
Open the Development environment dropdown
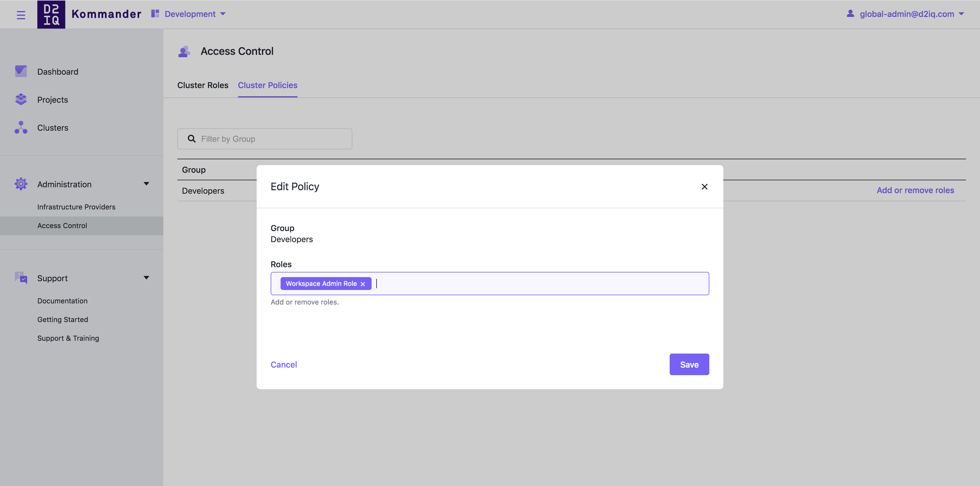tap(194, 13)
